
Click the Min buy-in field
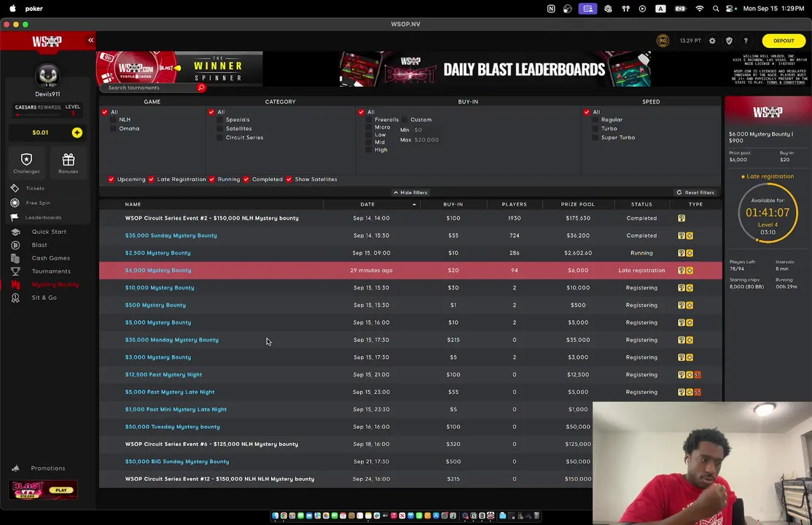[x=426, y=130]
